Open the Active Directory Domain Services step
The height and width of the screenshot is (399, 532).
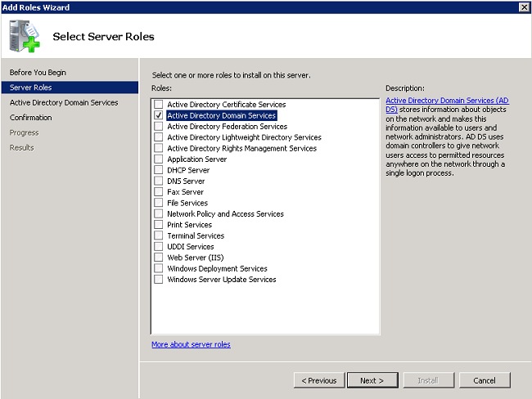click(x=64, y=103)
